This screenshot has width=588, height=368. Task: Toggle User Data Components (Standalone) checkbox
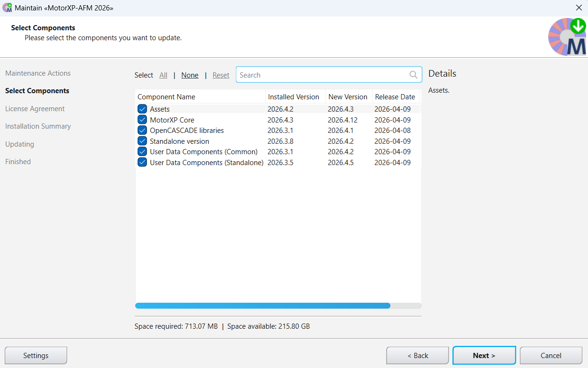point(142,162)
